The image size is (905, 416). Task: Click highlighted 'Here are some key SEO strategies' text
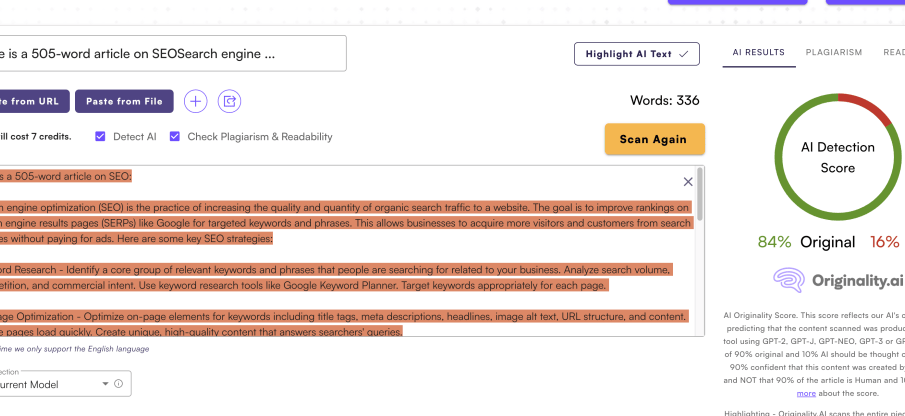coord(195,238)
